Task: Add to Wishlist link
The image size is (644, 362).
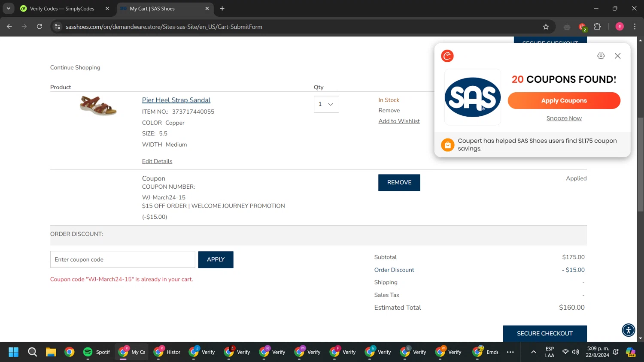Action: [x=399, y=121]
